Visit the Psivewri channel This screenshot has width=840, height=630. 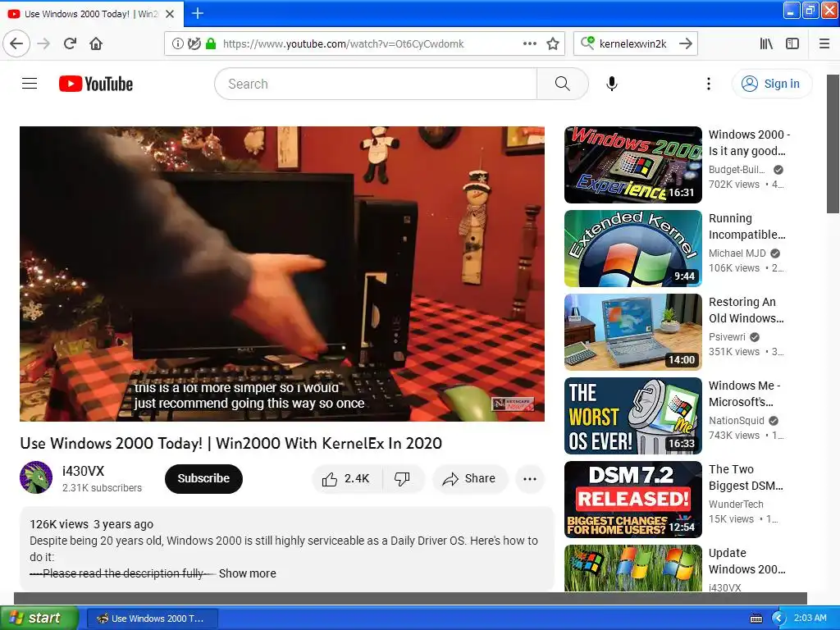pyautogui.click(x=727, y=336)
